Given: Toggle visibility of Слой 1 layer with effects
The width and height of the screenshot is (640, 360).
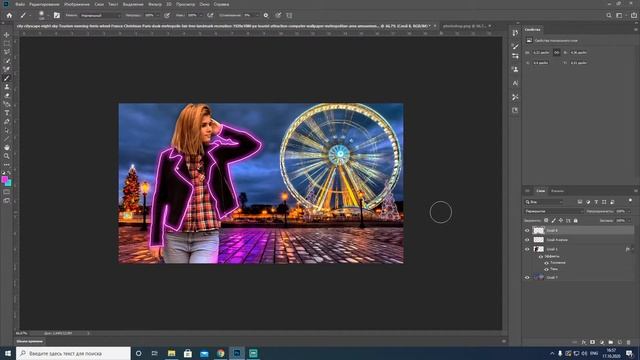Looking at the screenshot, I should [527, 249].
